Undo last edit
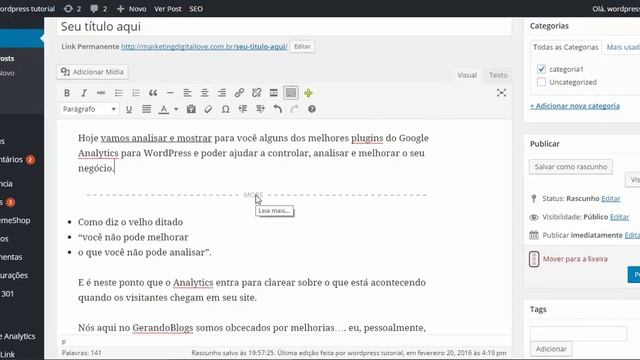640x360 pixels. pos(278,109)
